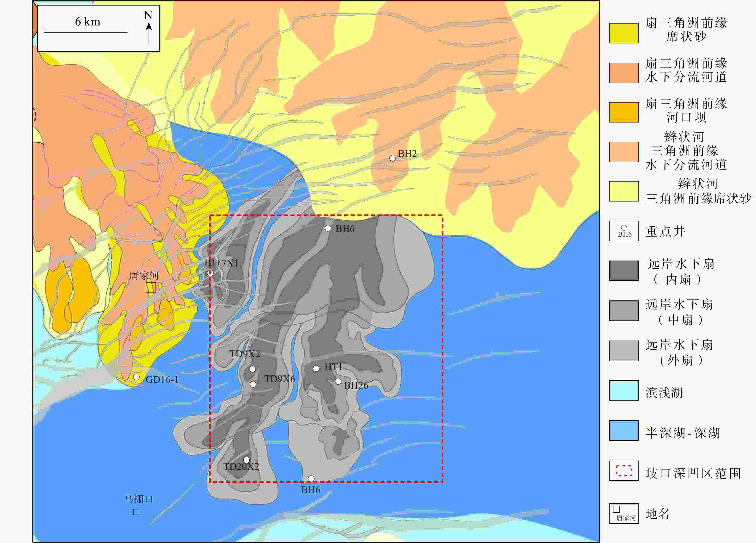Select the 辫状河三角洲前缘席状砂 pale yellow swatch
The image size is (756, 543).
pos(624,191)
